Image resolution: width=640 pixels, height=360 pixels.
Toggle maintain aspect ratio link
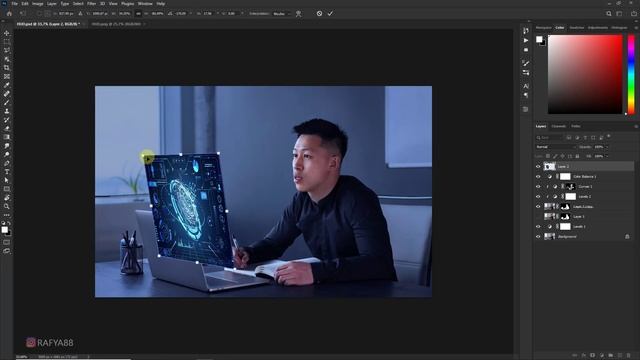click(x=138, y=13)
